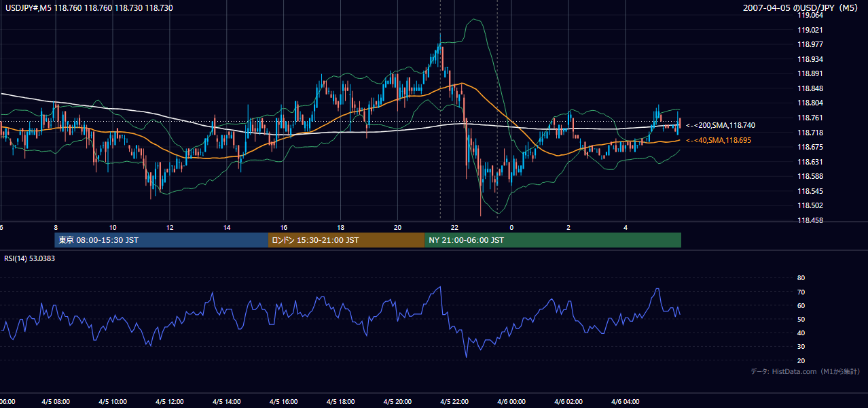This screenshot has width=868, height=408.
Task: Click price axis value 118.675
Action: point(810,147)
